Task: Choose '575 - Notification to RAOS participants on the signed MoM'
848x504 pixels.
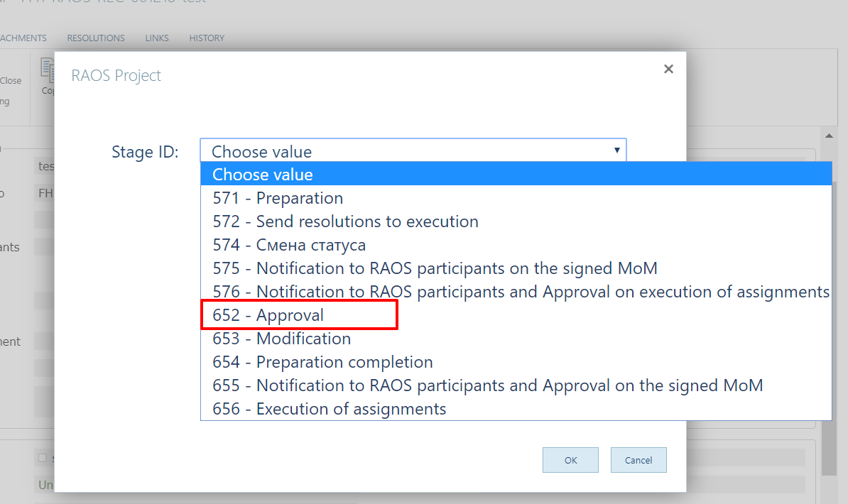Action: coord(516,268)
